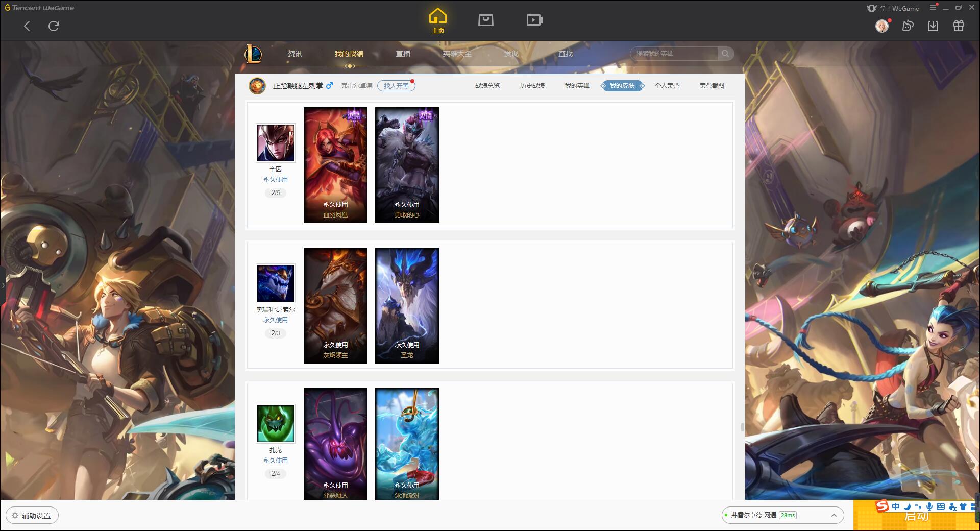Open the gift box icon

point(959,26)
